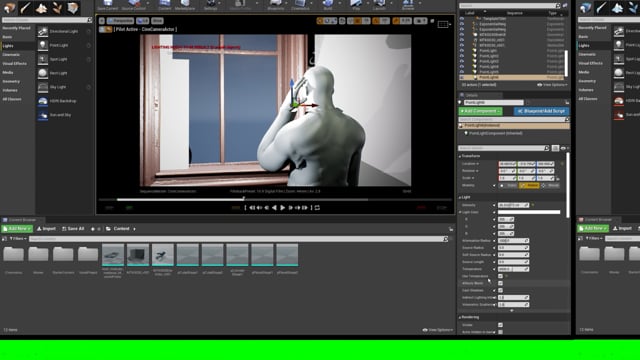Click the Blueprint/Add Script button
Screen dimensions: 640x360
click(541, 111)
